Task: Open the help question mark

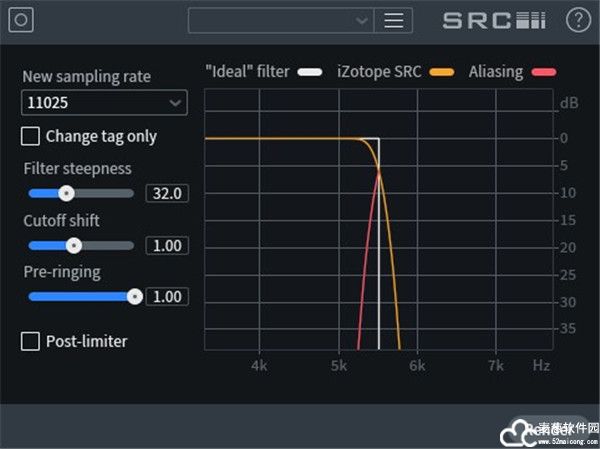Action: 578,20
